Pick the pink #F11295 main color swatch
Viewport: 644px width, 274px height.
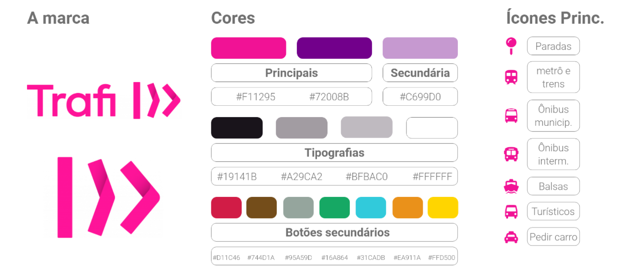249,48
